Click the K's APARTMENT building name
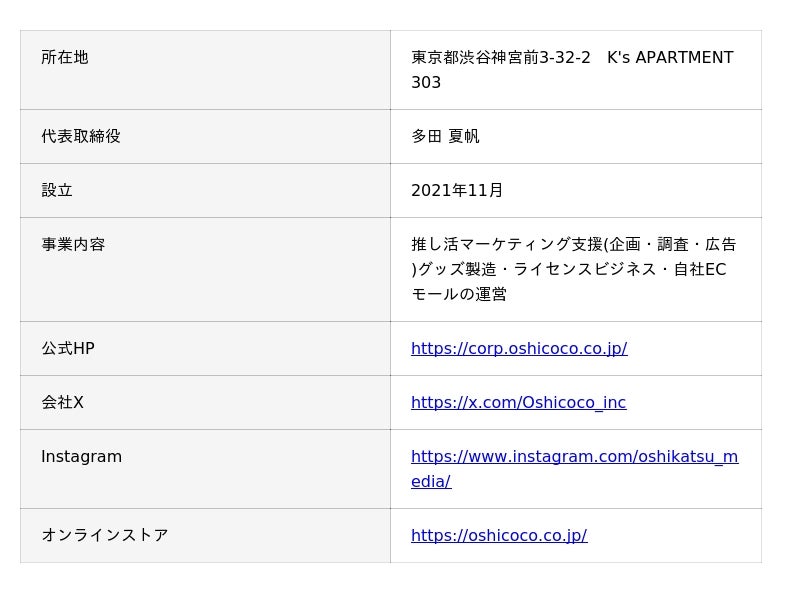Viewport: 800px width, 593px height. pyautogui.click(x=670, y=58)
